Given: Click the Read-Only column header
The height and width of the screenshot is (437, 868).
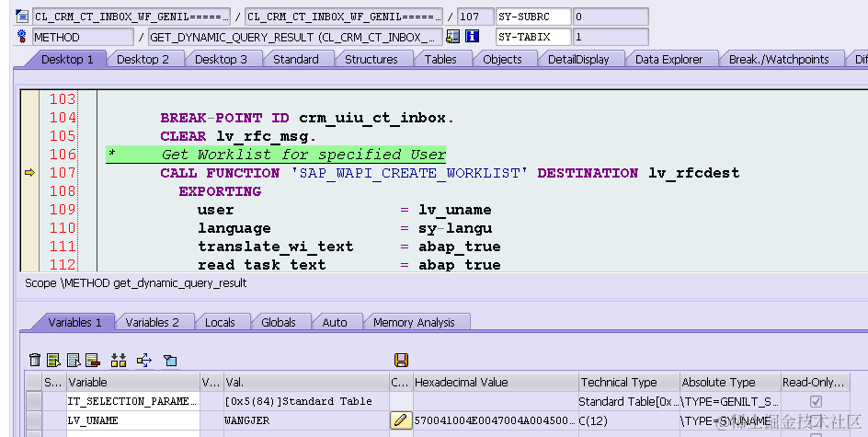Looking at the screenshot, I should point(815,382).
